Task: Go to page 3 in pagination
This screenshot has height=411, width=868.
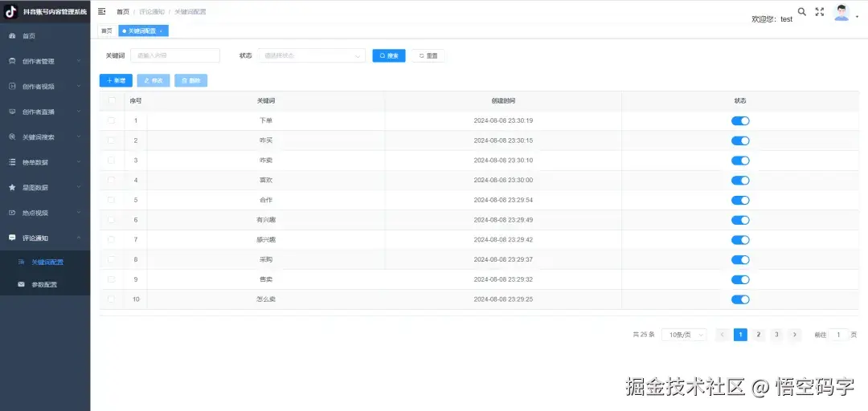Action: 776,335
